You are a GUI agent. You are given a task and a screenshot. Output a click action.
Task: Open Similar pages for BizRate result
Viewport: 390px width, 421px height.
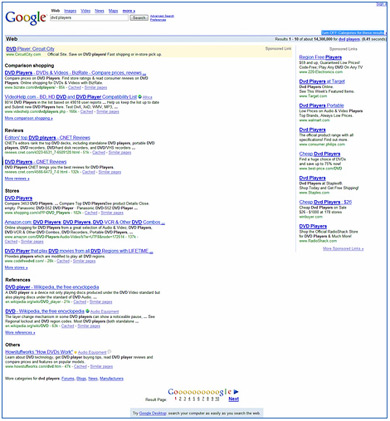(x=96, y=88)
